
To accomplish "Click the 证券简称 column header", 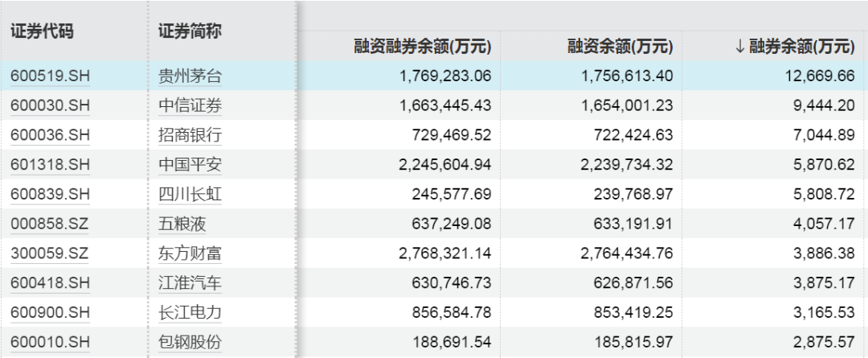I will tap(190, 32).
